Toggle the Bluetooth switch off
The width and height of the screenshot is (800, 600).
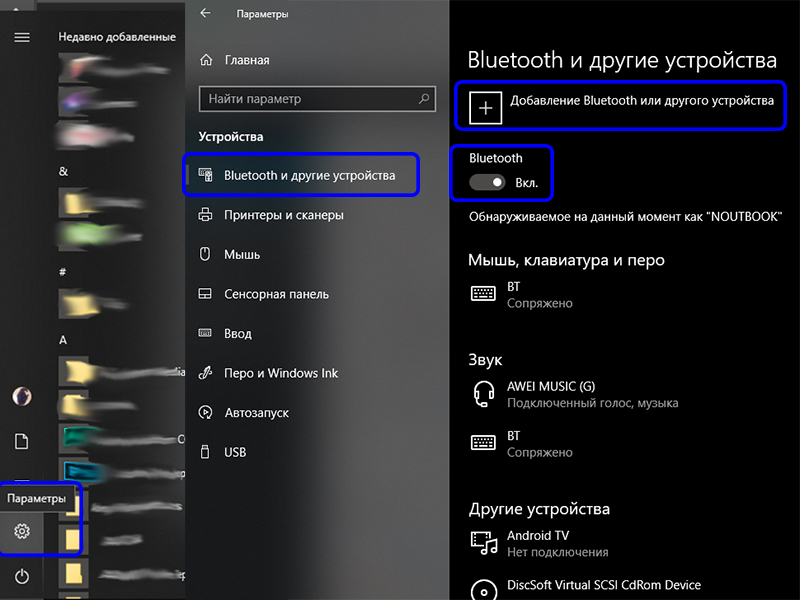tap(489, 182)
